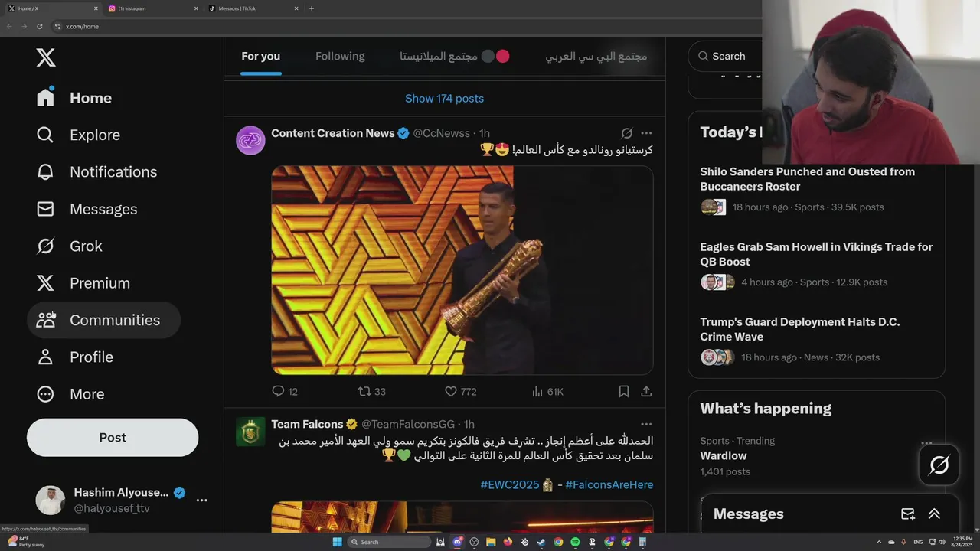980x551 pixels.
Task: Open Grok from the sidebar
Action: (x=69, y=246)
